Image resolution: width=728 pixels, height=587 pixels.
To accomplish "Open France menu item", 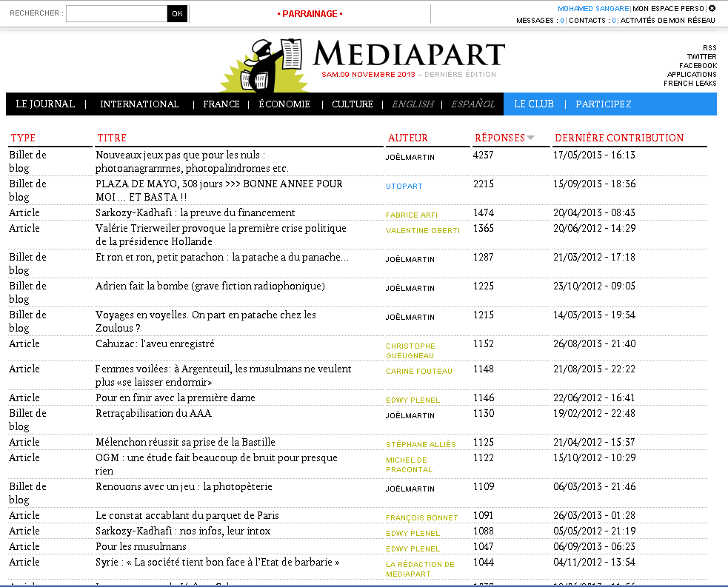I will point(221,104).
